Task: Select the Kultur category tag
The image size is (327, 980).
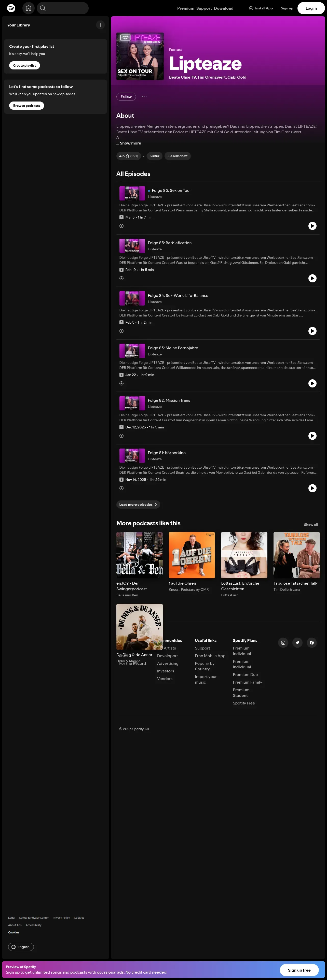Action: [x=155, y=156]
